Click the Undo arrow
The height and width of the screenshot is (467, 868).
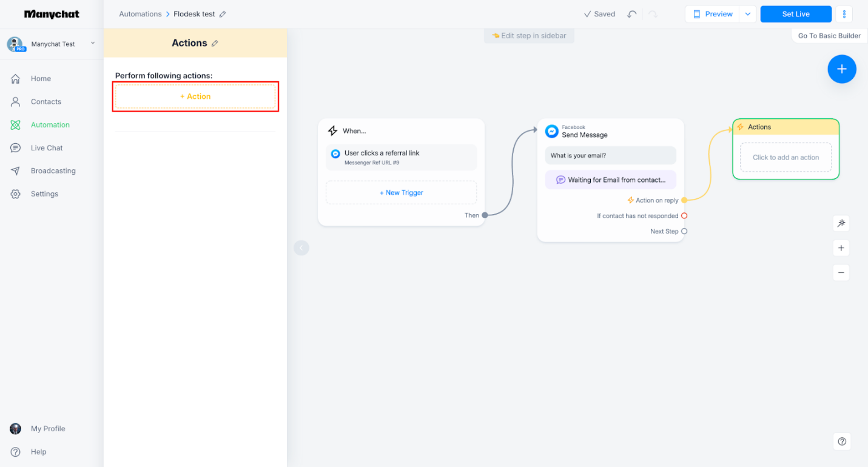(632, 14)
